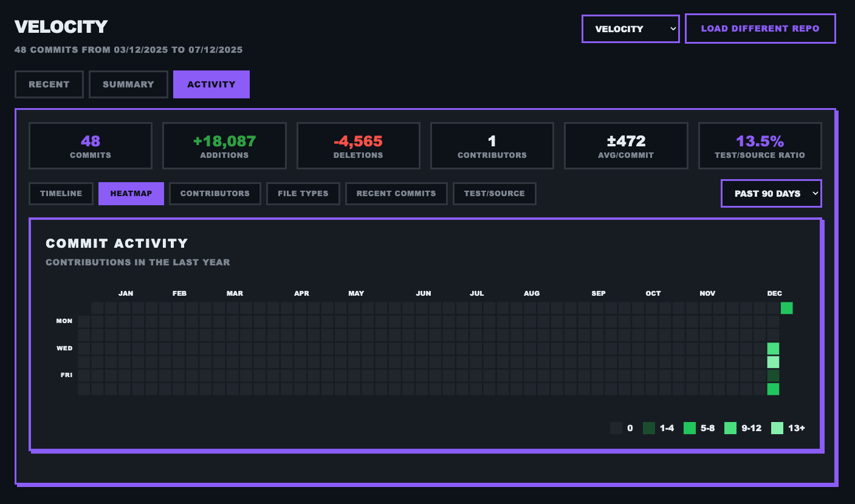Click Load Different Repo button
This screenshot has height=504, width=855.
click(x=760, y=29)
